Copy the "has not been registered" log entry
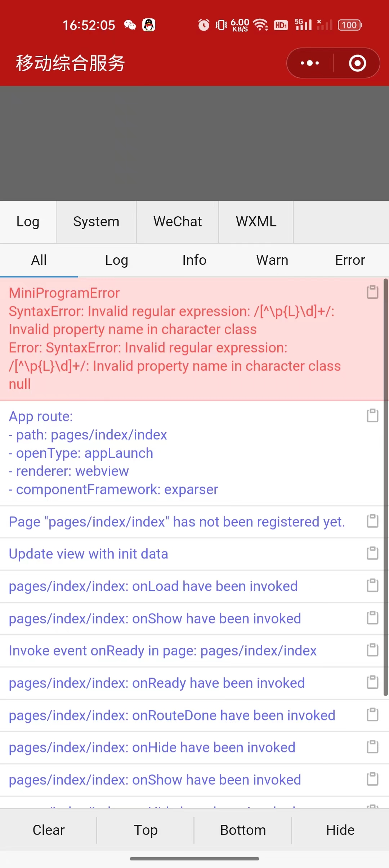Screen dimensions: 389x868 click(373, 521)
